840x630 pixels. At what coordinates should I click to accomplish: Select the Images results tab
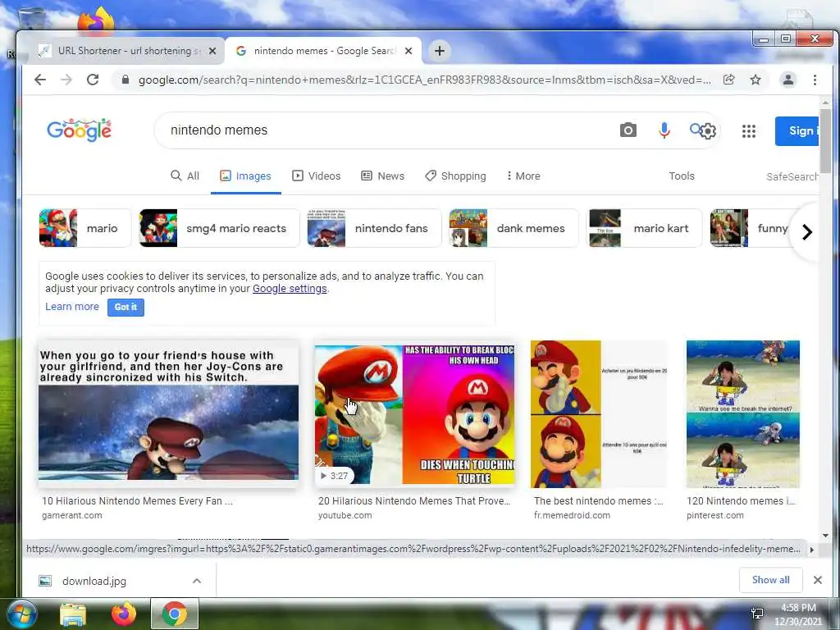coord(246,176)
